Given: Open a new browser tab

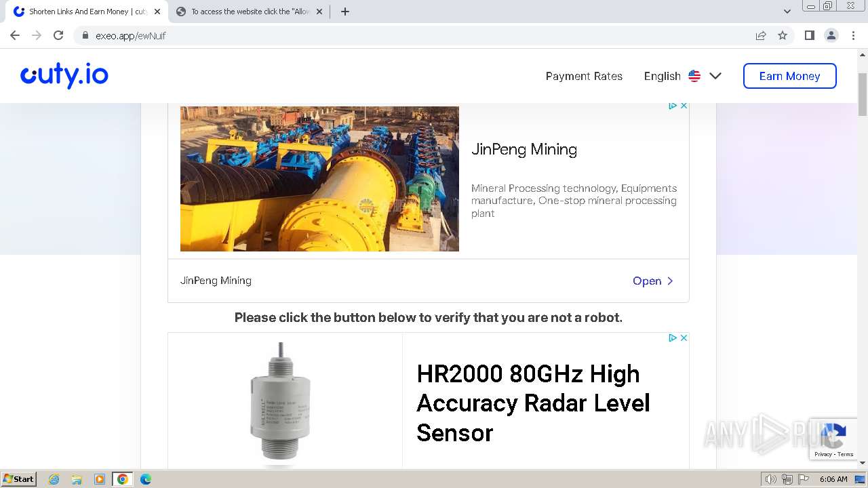Looking at the screenshot, I should point(344,12).
